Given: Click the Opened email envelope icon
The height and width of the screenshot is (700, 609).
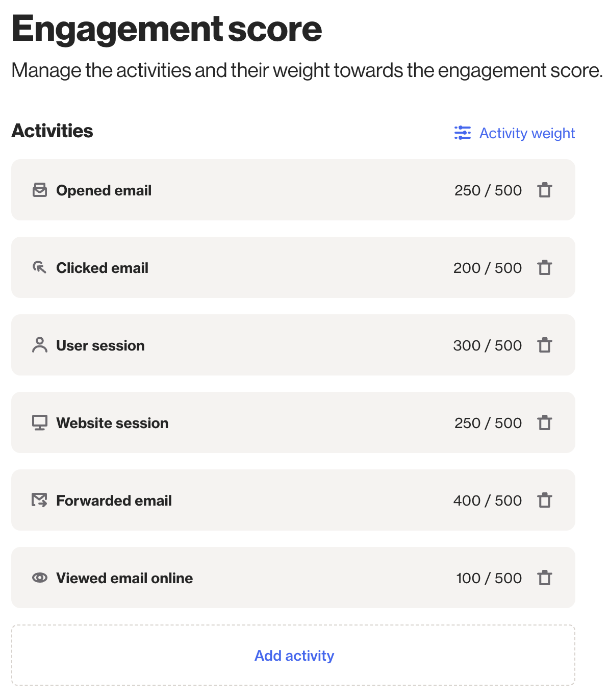Looking at the screenshot, I should [x=40, y=190].
